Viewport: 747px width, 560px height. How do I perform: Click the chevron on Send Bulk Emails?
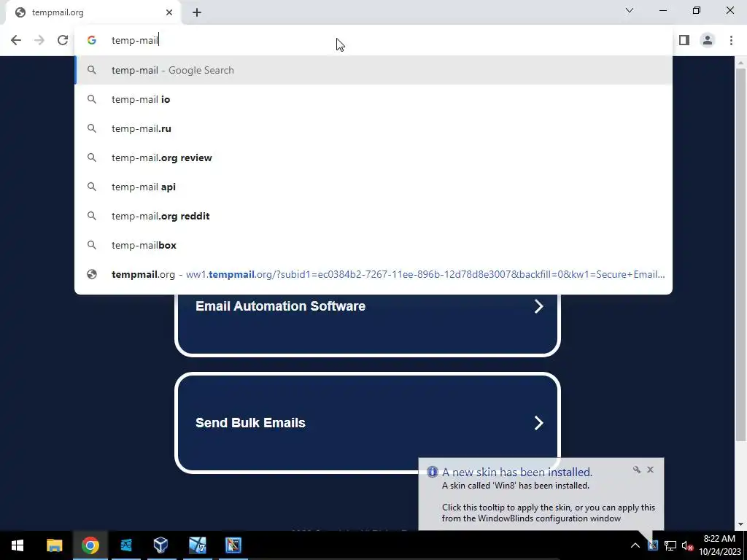(539, 423)
